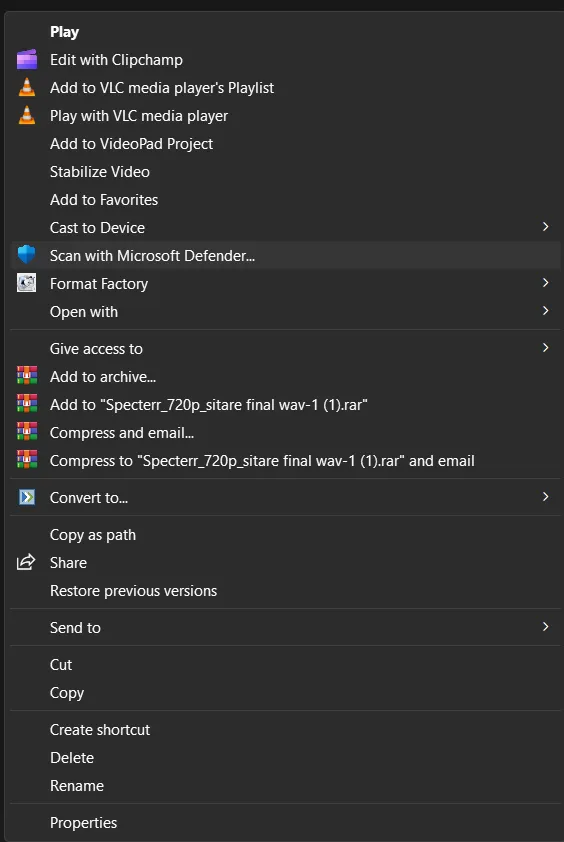Choose Stabilize Video
The width and height of the screenshot is (564, 842).
(x=285, y=171)
